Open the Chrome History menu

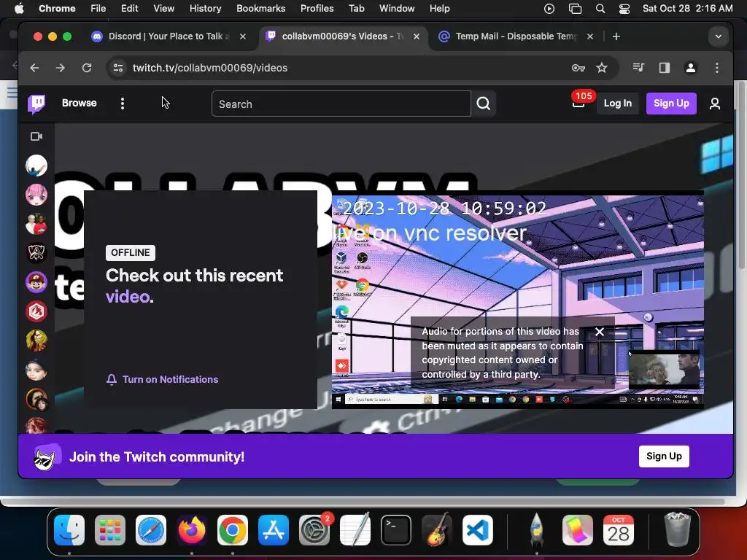pos(205,9)
